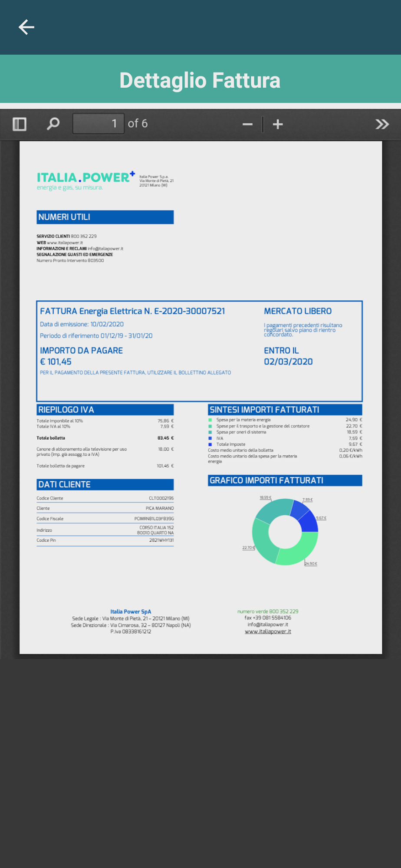Viewport: 401px width, 868px height.
Task: Click the MERCATO LIBERO heading
Action: (x=298, y=311)
